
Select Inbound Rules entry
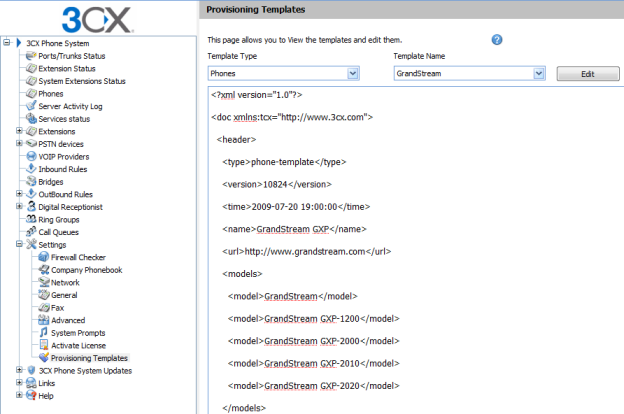(x=62, y=169)
